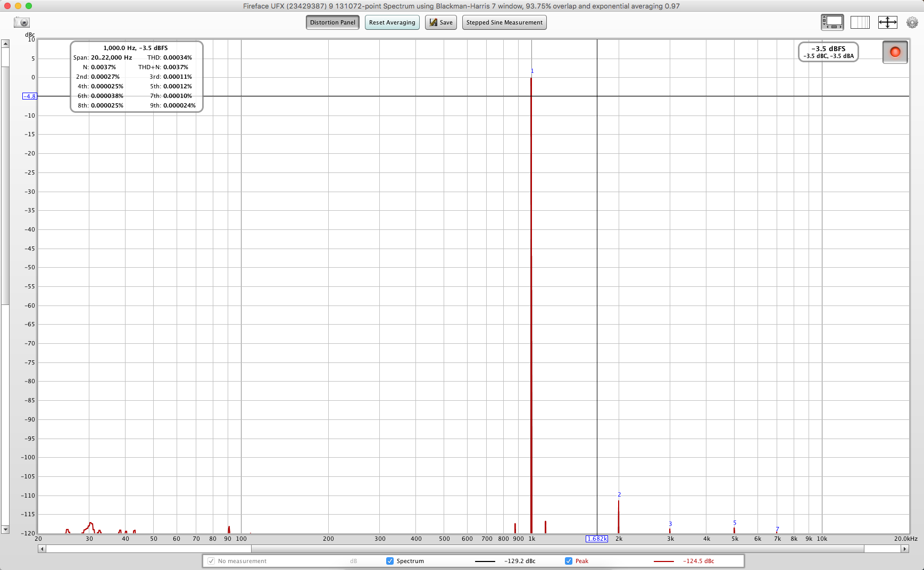Toggle the Peak trace checkbox

[x=569, y=561]
